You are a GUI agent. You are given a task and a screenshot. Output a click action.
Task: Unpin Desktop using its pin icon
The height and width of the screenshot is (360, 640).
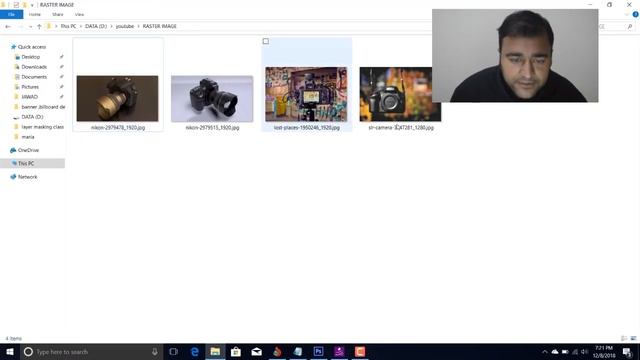(62, 57)
